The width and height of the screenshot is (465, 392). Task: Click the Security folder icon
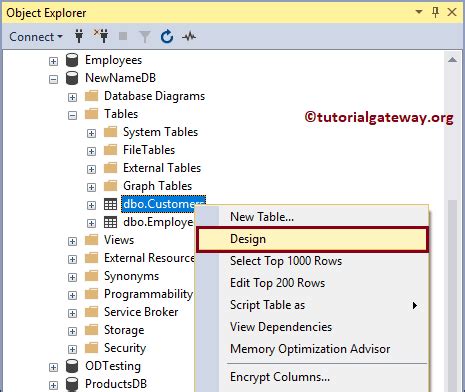point(91,348)
